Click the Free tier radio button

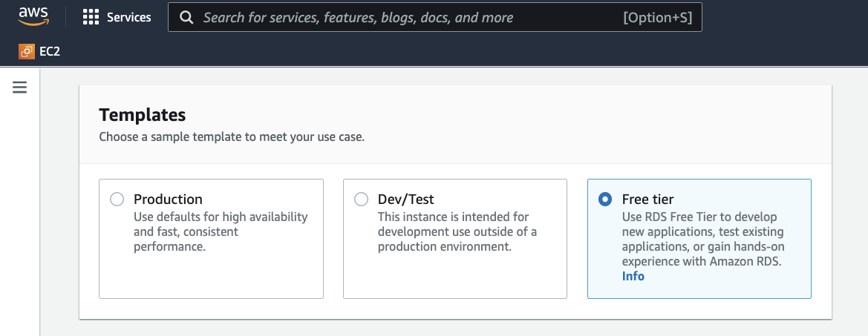point(605,199)
